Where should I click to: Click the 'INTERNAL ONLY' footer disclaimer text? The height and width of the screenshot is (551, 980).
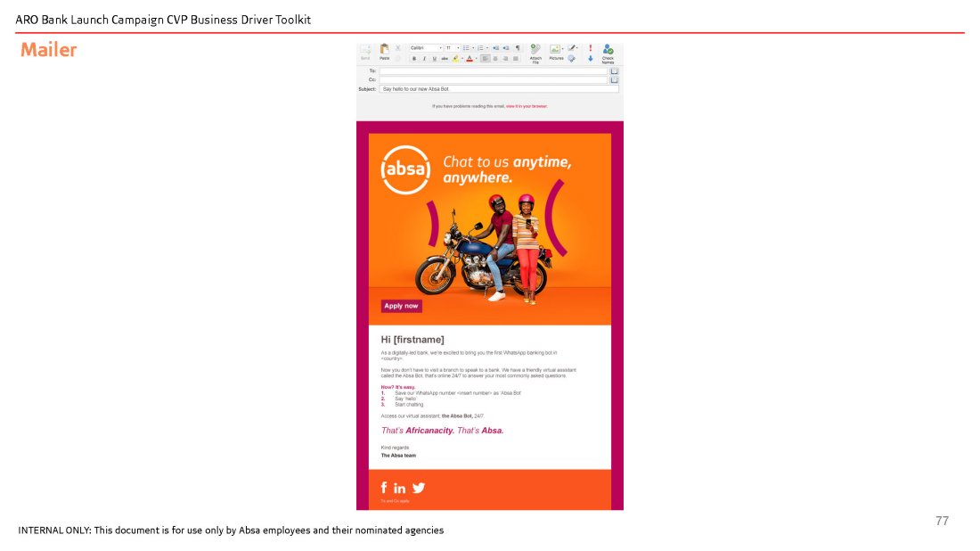tap(231, 530)
